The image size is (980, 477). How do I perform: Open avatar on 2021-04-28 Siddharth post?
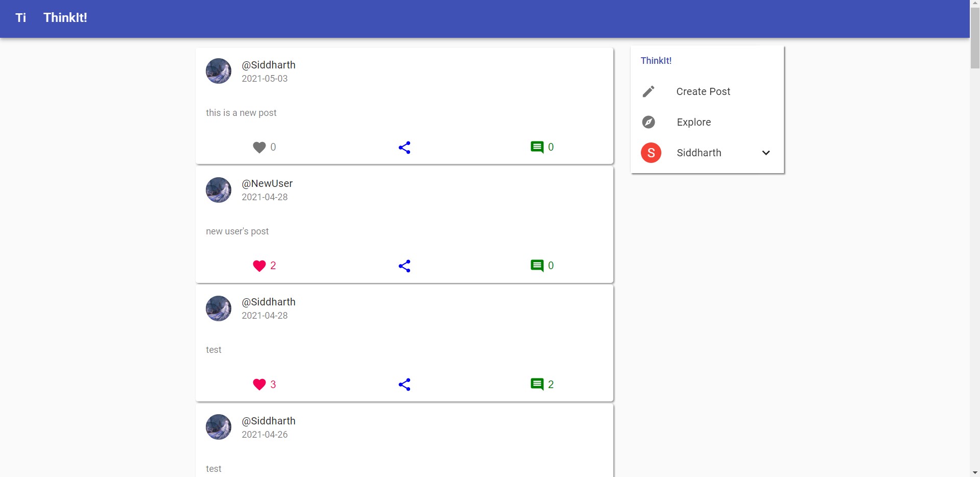[219, 308]
